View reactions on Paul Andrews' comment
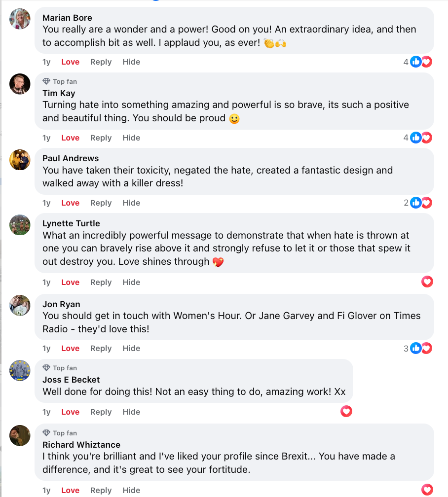The image size is (448, 497). [421, 203]
